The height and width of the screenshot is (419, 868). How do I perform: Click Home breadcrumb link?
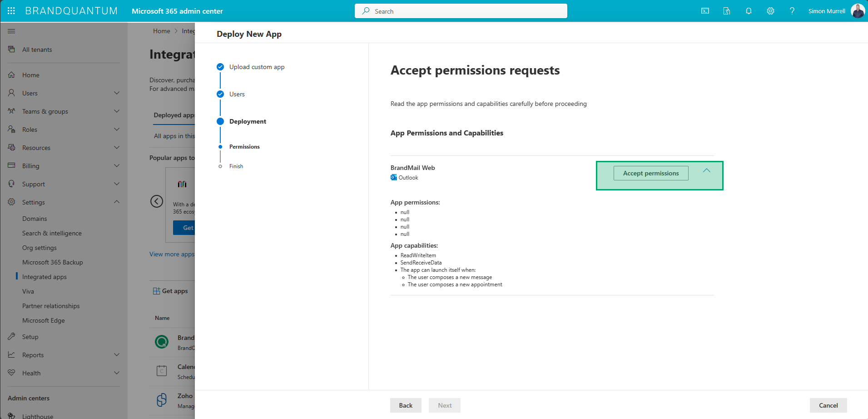pyautogui.click(x=162, y=31)
